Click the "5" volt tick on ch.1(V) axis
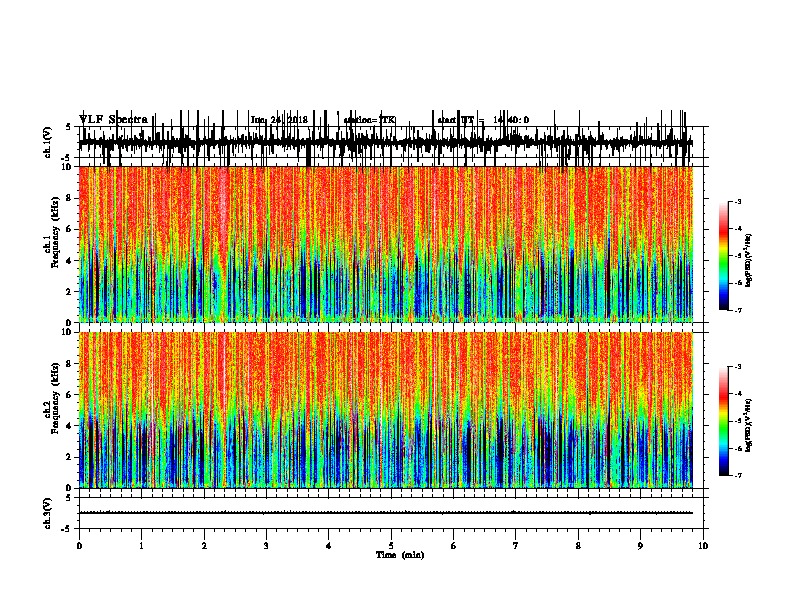This screenshot has height=612, width=792. (68, 127)
